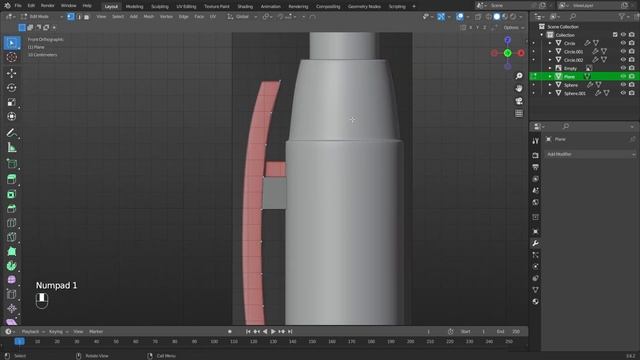Expand the Sphere.001 object in outliner
This screenshot has height=360, width=640.
pyautogui.click(x=550, y=93)
